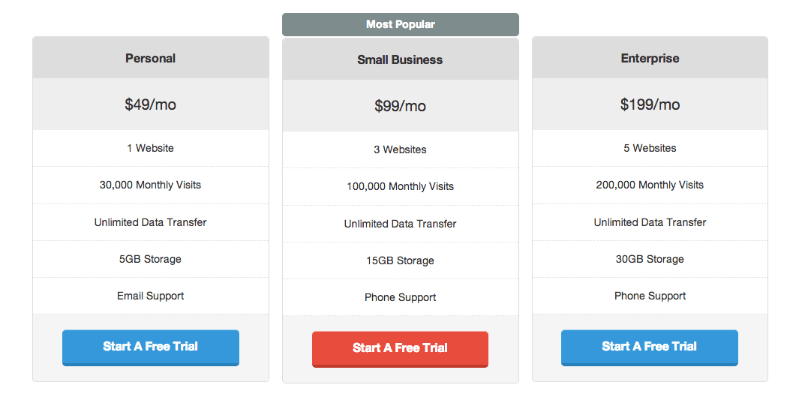Click Personal plan's Start A Free Trial button
This screenshot has height=400, width=800.
click(150, 347)
